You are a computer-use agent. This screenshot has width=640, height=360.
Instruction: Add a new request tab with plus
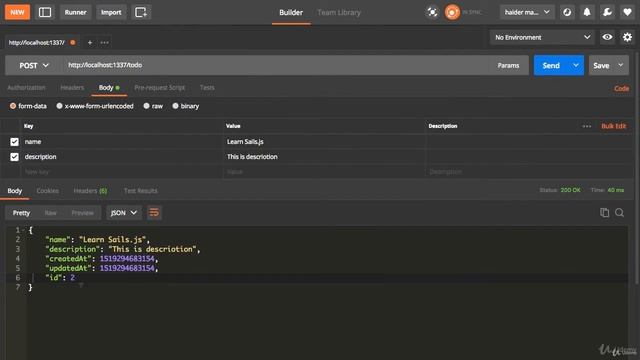90,42
